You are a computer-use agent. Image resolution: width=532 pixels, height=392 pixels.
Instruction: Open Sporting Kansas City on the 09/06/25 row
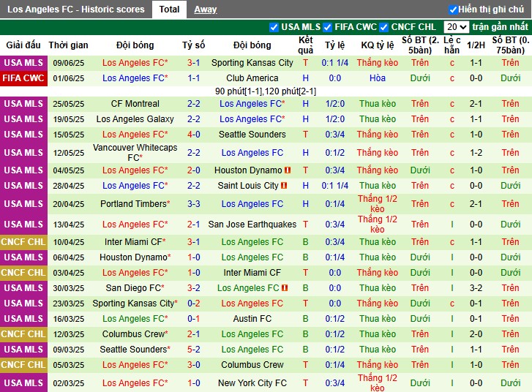pos(252,63)
